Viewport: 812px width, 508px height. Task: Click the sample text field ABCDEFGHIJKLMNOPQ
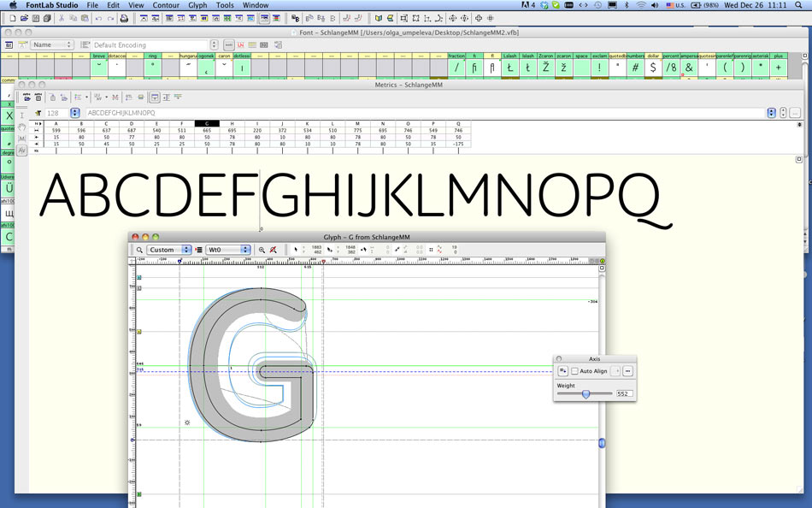pos(426,113)
